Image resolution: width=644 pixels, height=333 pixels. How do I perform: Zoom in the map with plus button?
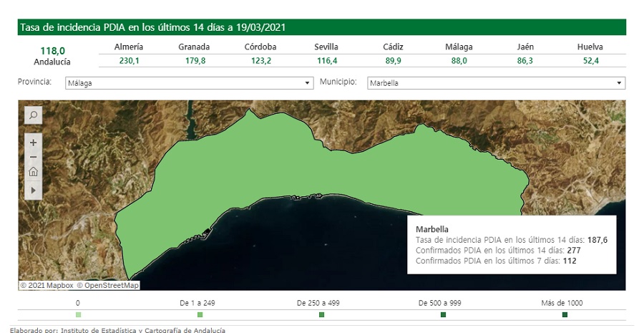click(x=33, y=143)
